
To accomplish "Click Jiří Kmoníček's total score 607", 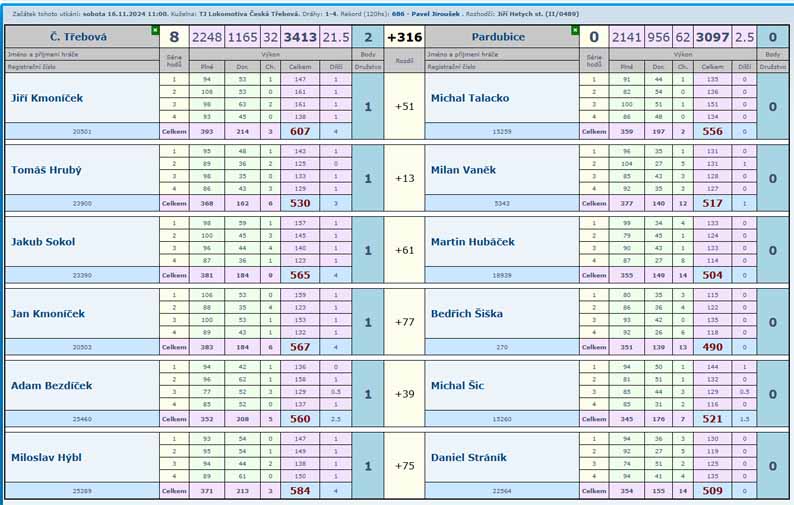I will [x=300, y=131].
